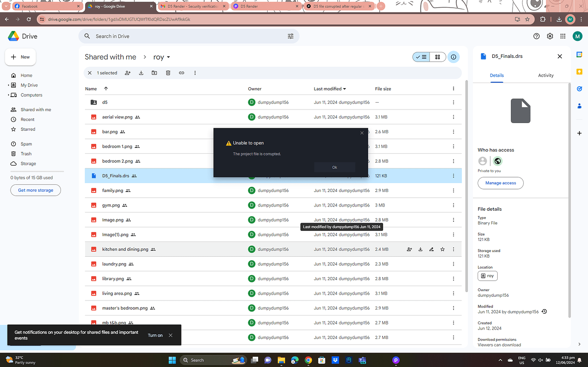
Task: Click the download icon in the selection toolbar
Action: click(141, 73)
